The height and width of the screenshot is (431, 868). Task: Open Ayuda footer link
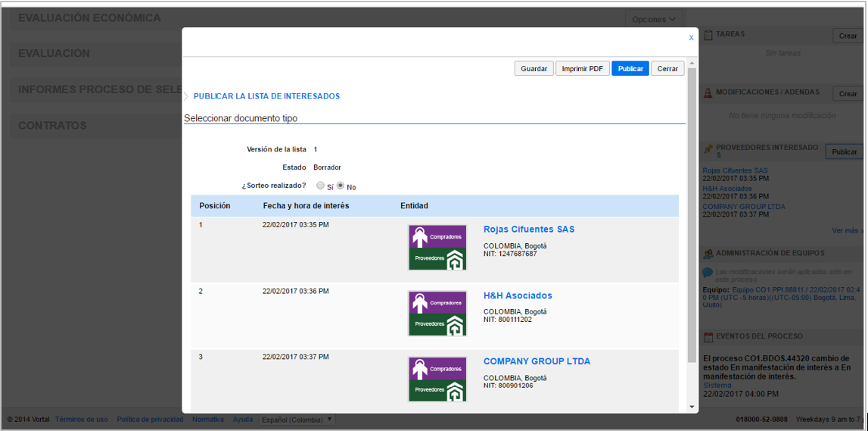tap(243, 420)
